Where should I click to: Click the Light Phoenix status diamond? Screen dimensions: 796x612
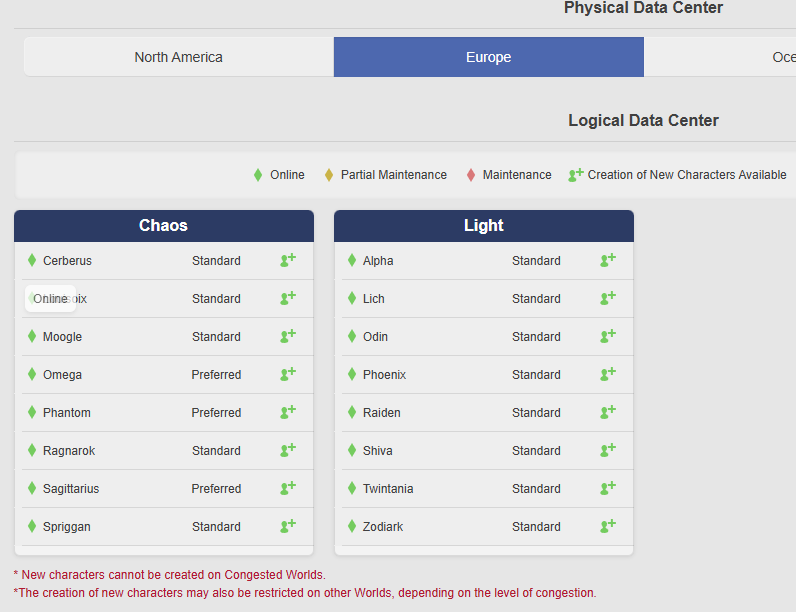pos(352,374)
